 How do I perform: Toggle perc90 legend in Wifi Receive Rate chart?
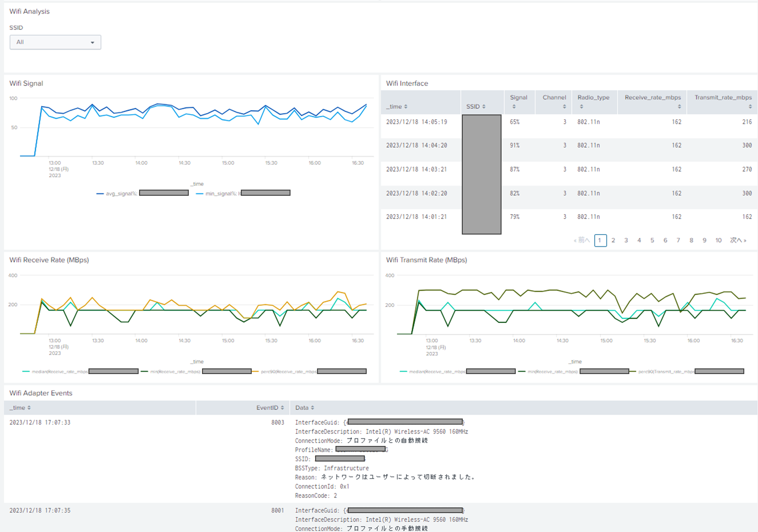click(x=309, y=371)
